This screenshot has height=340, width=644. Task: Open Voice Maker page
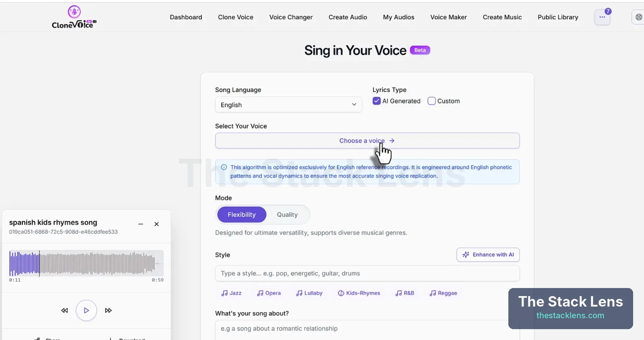(449, 17)
